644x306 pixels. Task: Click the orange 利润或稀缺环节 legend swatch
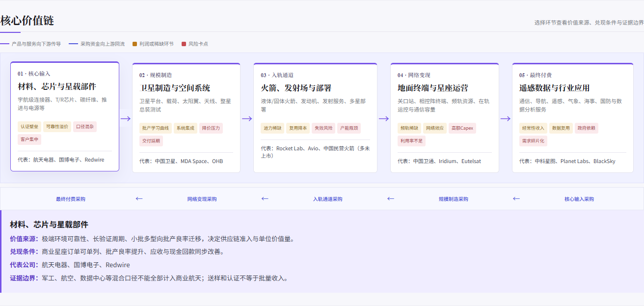click(x=135, y=44)
